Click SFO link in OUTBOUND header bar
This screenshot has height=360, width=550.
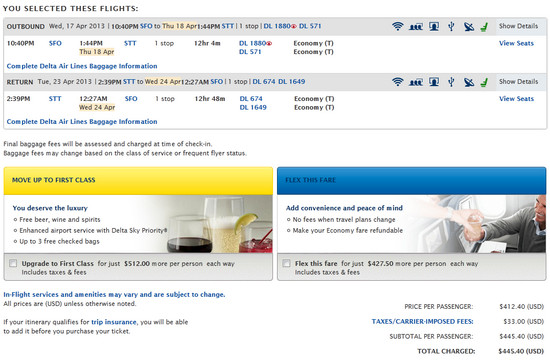pos(146,26)
